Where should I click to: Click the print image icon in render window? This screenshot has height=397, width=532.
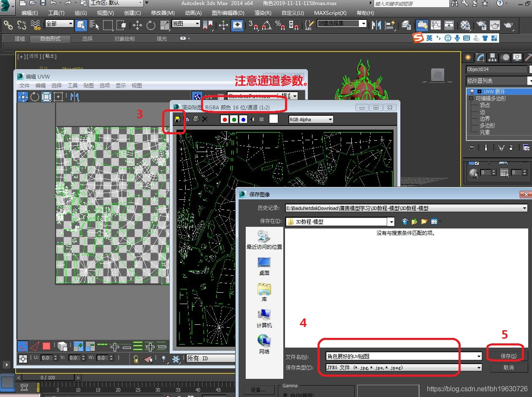coord(195,119)
